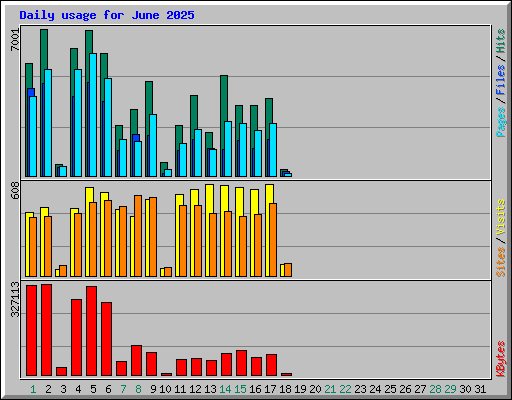Click the Visits legend label
Image resolution: width=512 pixels, height=400 pixels.
pyautogui.click(x=500, y=217)
